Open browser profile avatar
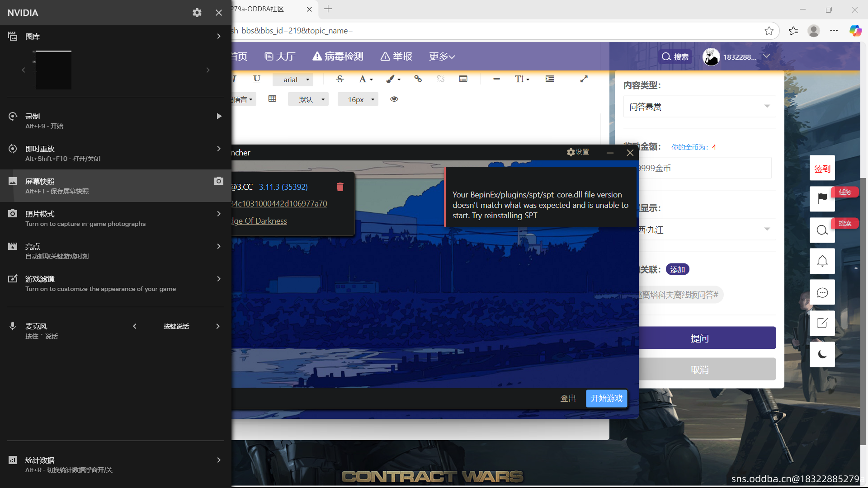868x488 pixels. tap(814, 31)
